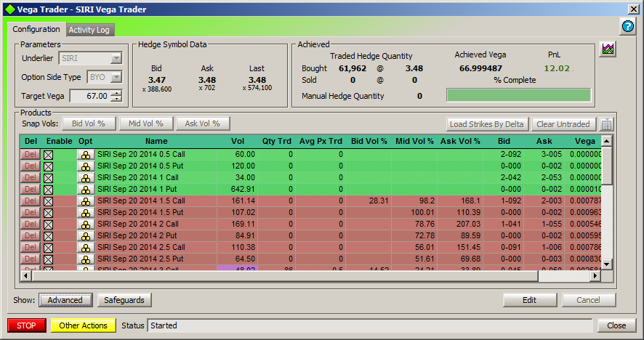Screen dimensions: 644x340
Task: Click the Ask Vol % snap button
Action: coord(203,124)
